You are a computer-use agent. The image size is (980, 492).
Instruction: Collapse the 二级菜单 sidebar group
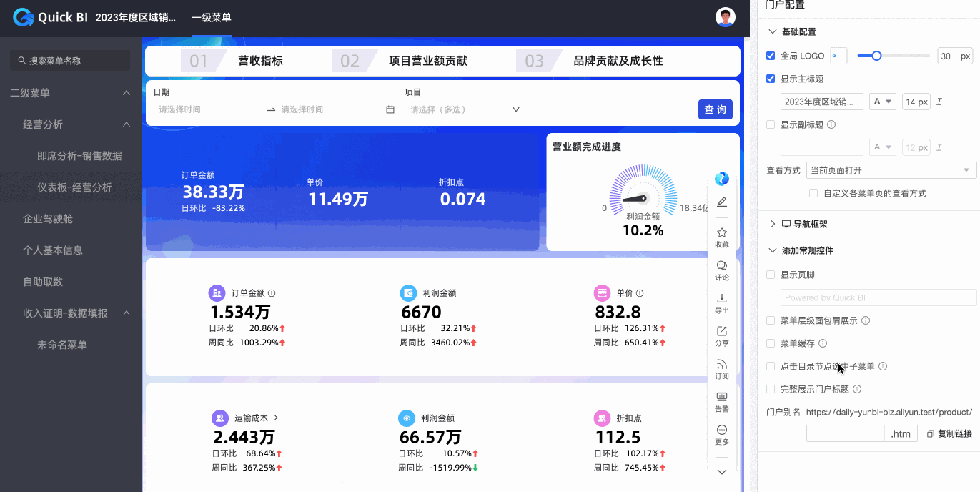tap(127, 93)
